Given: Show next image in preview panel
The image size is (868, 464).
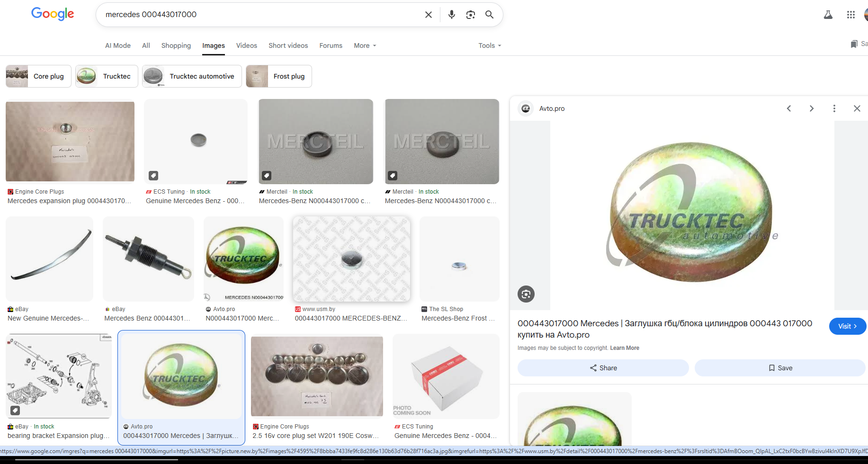Looking at the screenshot, I should [x=811, y=108].
